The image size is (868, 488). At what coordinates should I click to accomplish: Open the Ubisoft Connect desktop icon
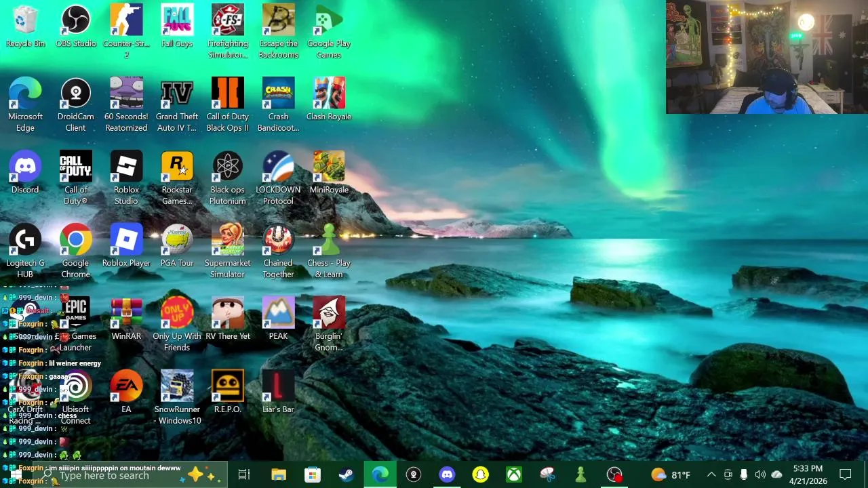tap(75, 398)
